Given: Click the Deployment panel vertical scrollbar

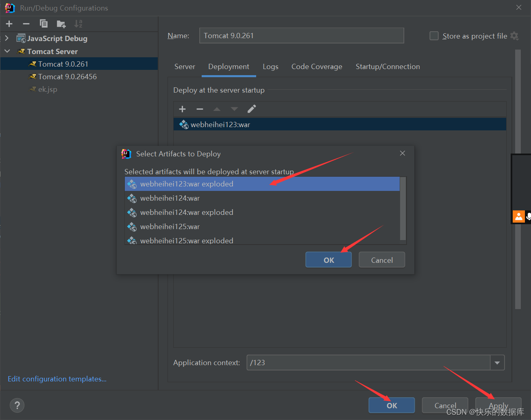Looking at the screenshot, I should pos(518,179).
